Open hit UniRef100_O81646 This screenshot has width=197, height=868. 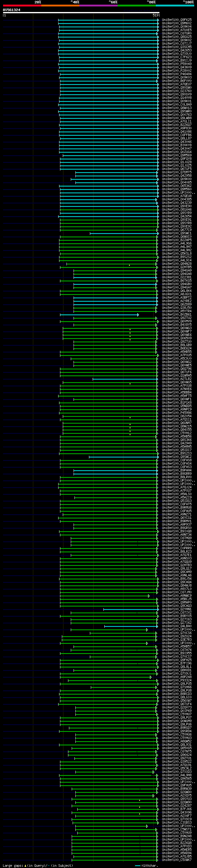click(177, 210)
